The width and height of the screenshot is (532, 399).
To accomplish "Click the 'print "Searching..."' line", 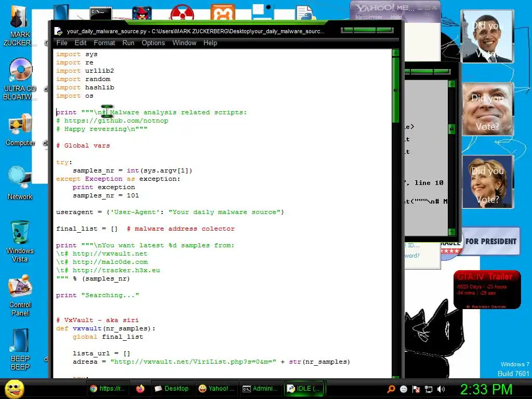I will point(97,295).
